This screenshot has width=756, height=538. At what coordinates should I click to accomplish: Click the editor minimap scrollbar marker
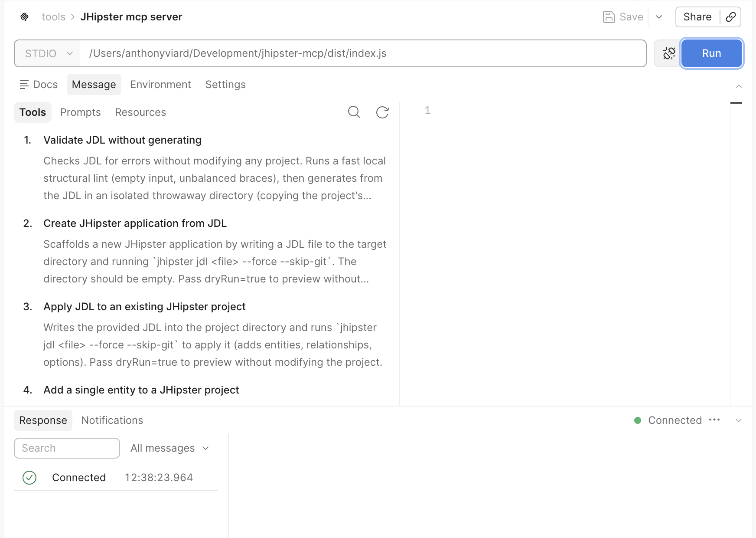pos(736,103)
